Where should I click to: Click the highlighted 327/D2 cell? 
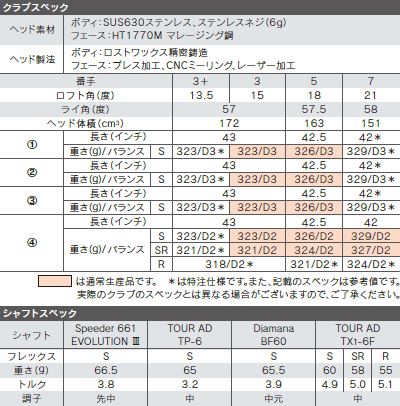(371, 250)
